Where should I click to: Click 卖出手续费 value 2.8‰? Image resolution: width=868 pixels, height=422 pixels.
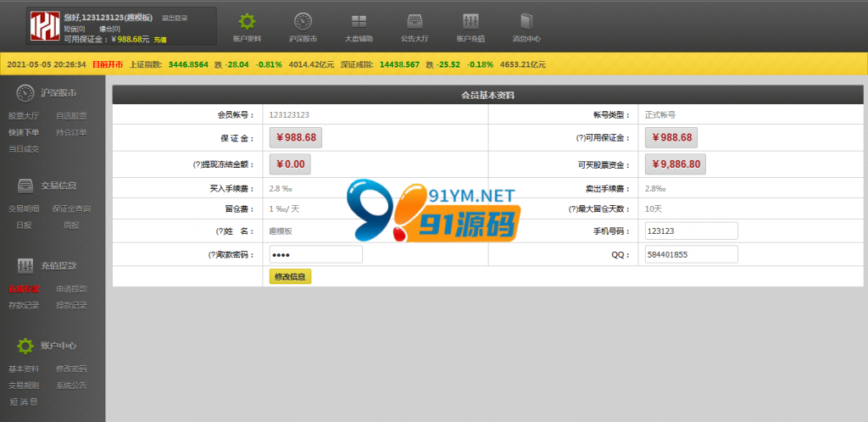click(x=655, y=189)
